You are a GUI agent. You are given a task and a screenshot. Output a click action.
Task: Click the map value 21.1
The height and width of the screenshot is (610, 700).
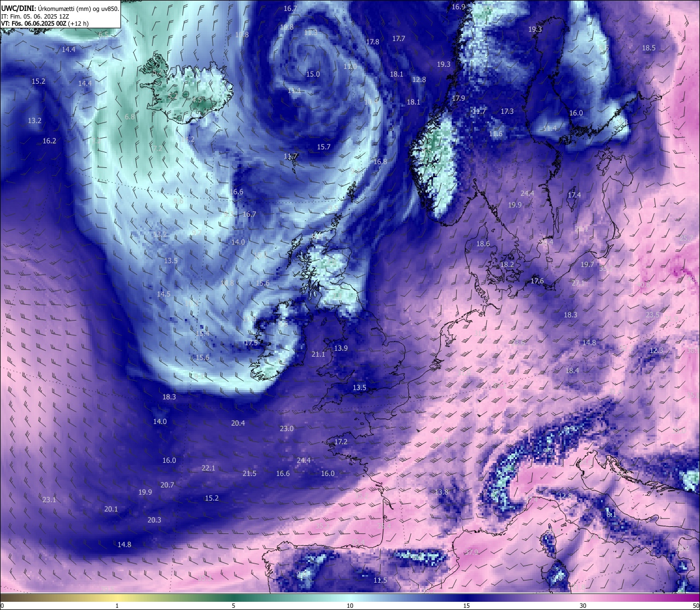click(x=318, y=355)
